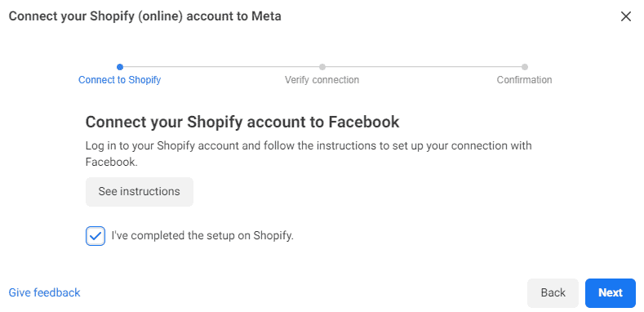
Task: Open the See instructions button
Action: (x=140, y=192)
